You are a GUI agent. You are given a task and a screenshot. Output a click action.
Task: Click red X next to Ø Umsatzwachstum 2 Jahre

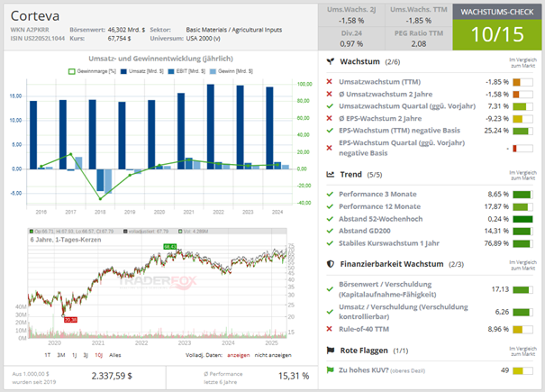[330, 94]
